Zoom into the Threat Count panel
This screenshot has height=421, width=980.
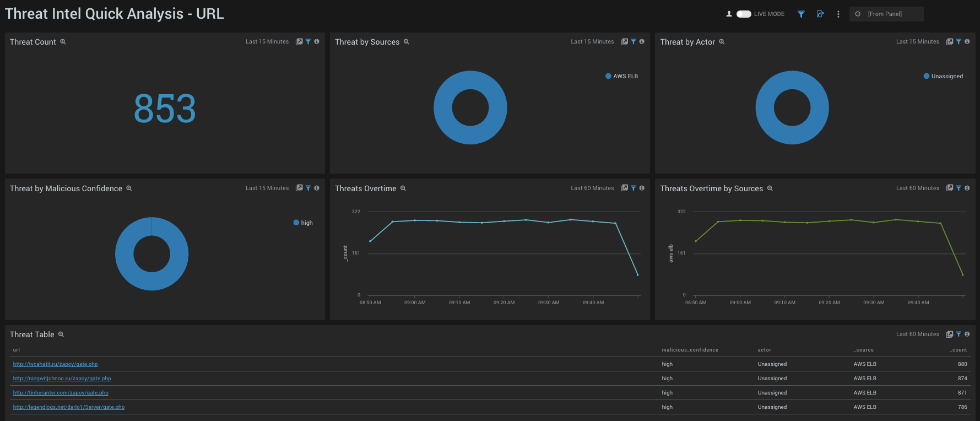click(x=63, y=42)
